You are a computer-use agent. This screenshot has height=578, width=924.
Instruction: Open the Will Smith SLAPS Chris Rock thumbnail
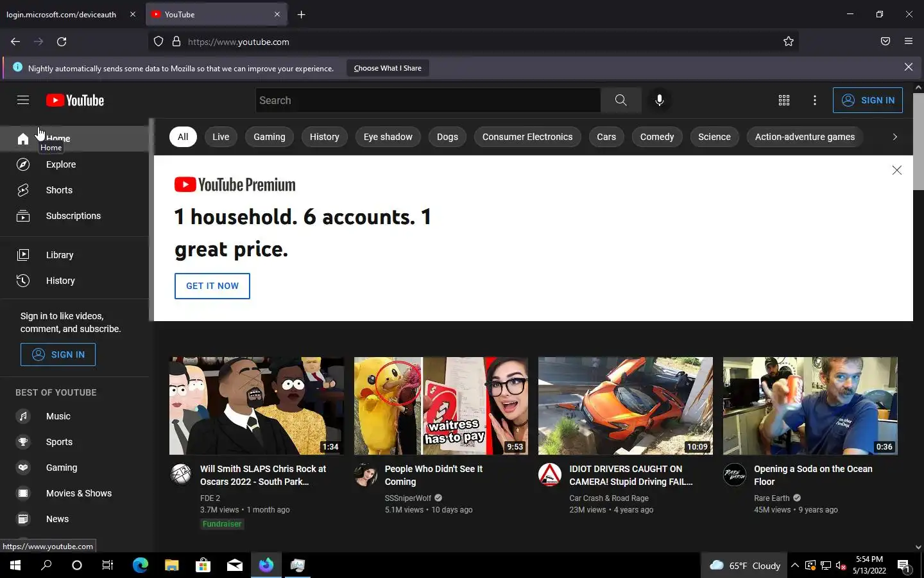(257, 406)
